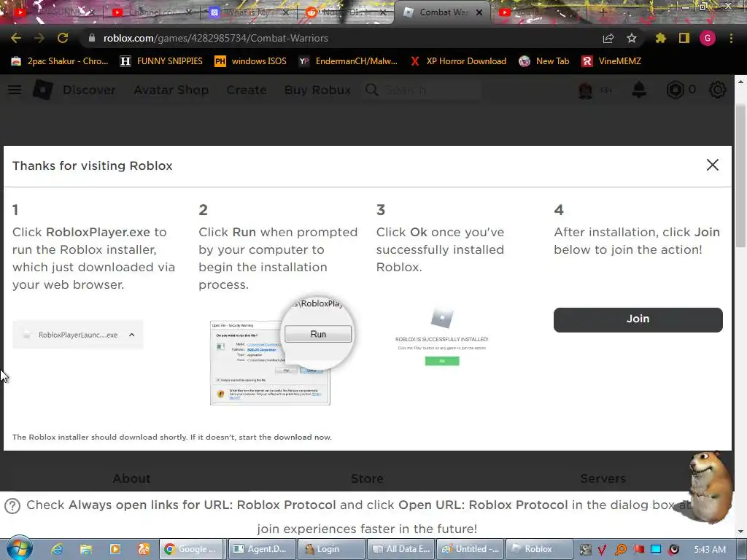Open the FUNNY SNIPPIES bookmark

(x=161, y=61)
